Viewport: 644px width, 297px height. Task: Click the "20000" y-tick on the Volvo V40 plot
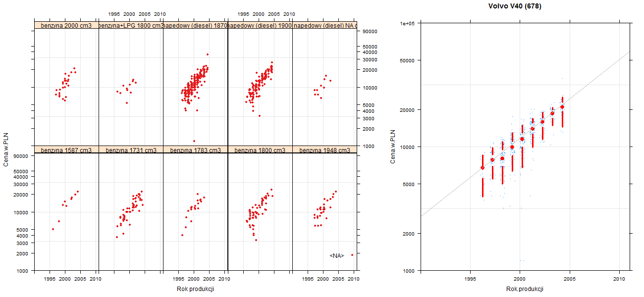(408, 109)
